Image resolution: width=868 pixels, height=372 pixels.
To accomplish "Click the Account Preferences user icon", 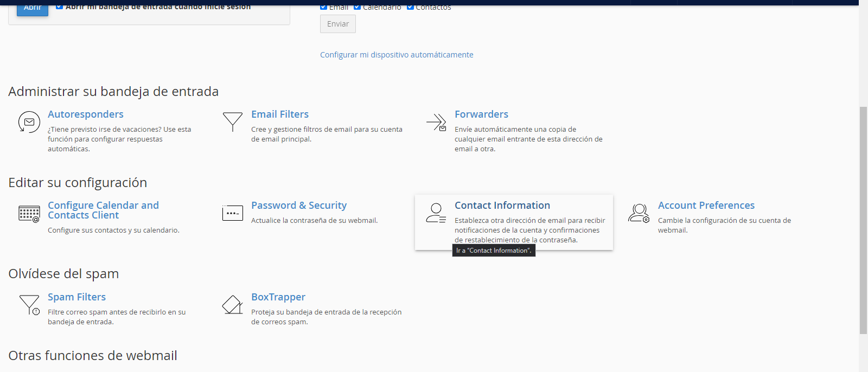I will [x=639, y=213].
